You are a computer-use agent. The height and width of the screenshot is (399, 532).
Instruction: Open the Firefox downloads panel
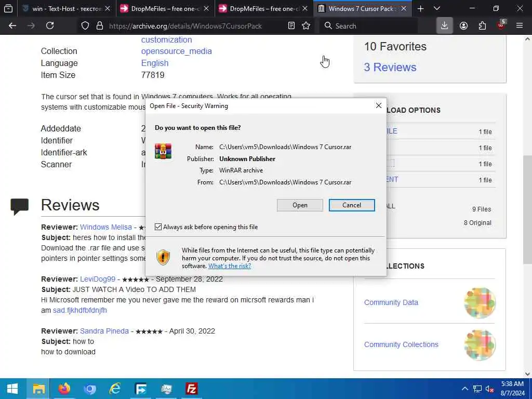(445, 26)
